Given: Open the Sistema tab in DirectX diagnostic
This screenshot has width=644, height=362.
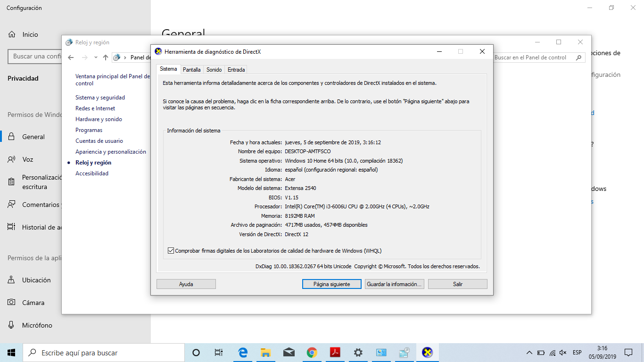Looking at the screenshot, I should pyautogui.click(x=168, y=69).
